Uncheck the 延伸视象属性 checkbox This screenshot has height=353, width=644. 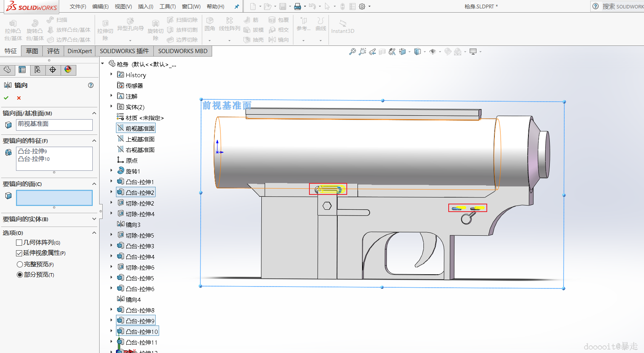(19, 253)
